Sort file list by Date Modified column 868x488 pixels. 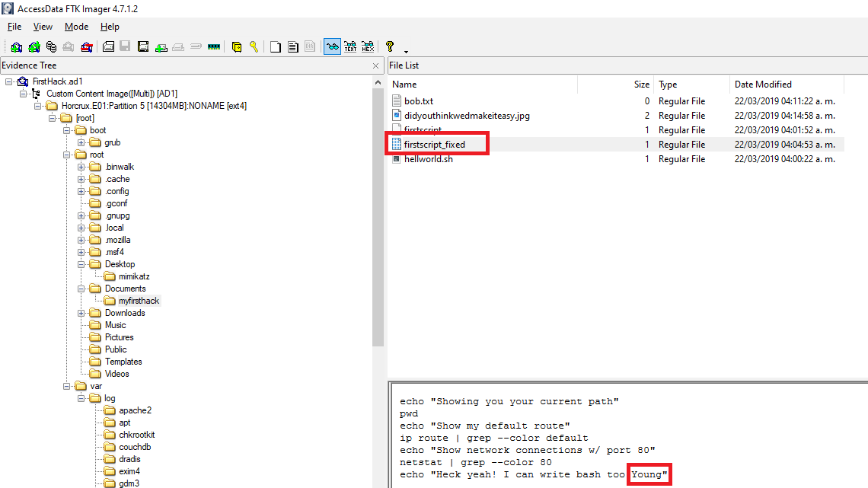[x=762, y=85]
